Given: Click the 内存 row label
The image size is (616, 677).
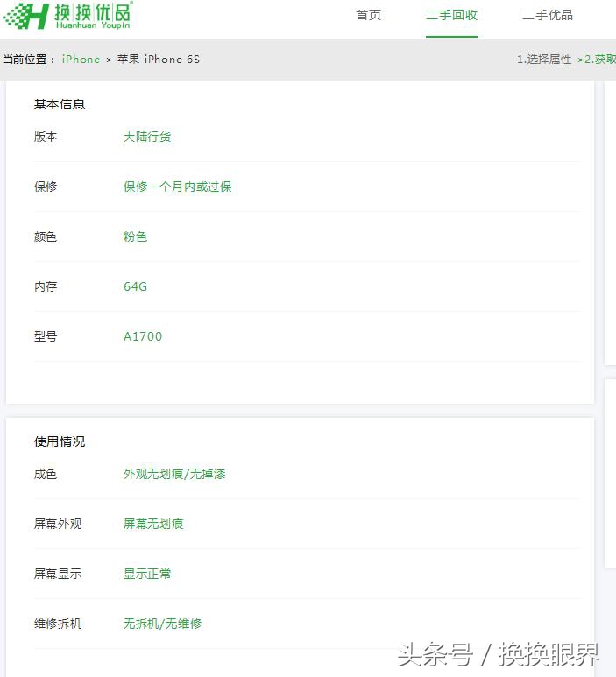Looking at the screenshot, I should click(46, 286).
